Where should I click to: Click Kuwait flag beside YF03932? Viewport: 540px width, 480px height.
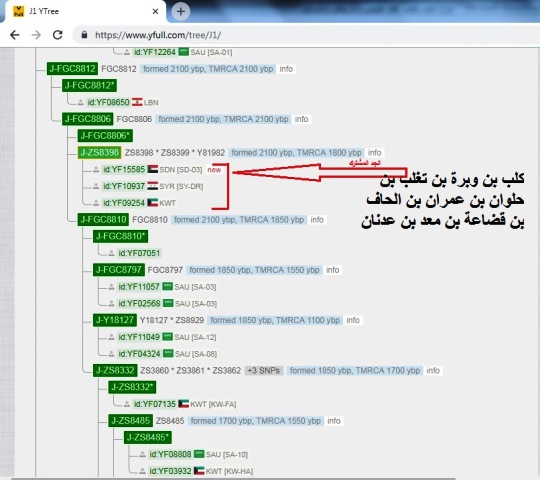(x=199, y=471)
